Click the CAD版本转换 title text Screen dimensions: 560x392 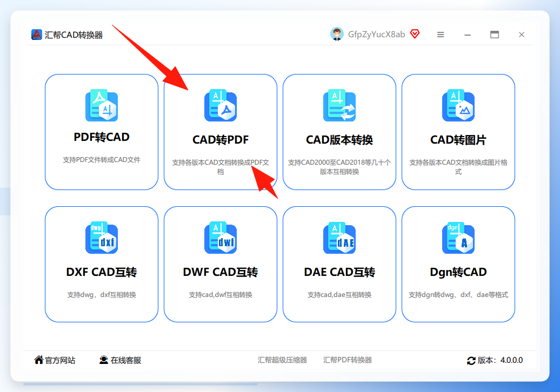coord(339,140)
